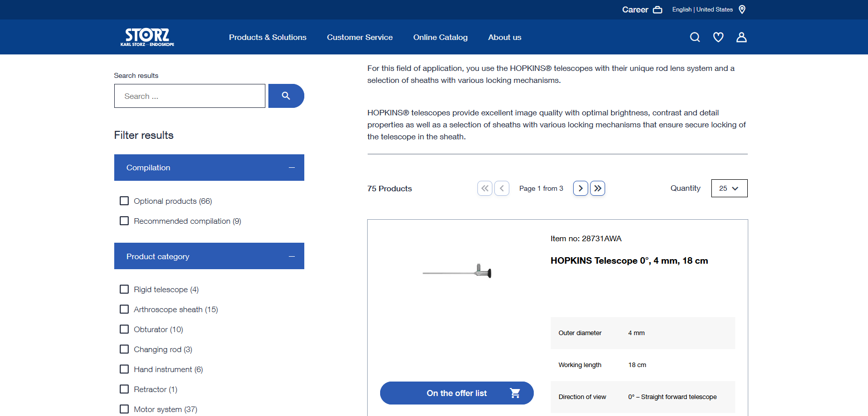Click Item no: 28731AWA text
Image resolution: width=868 pixels, height=416 pixels.
coord(586,239)
